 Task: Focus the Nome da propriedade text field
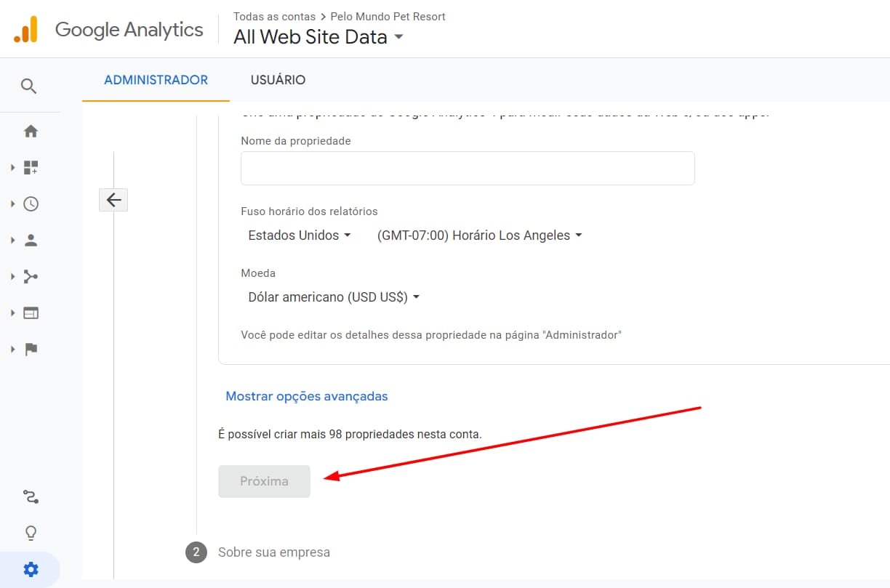coord(468,169)
